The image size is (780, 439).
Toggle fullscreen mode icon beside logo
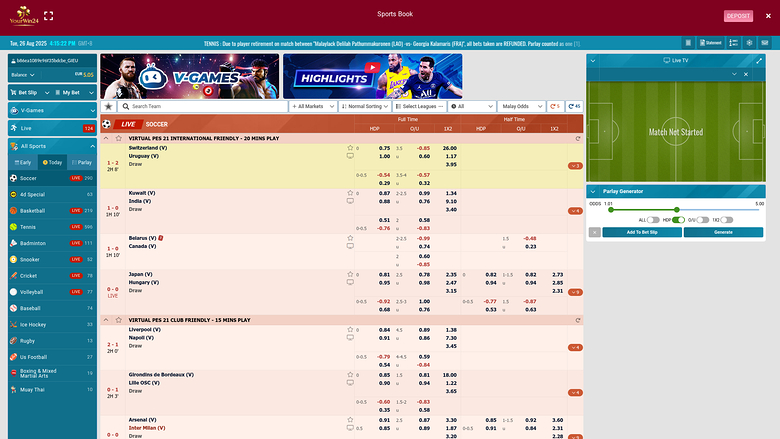tap(48, 16)
